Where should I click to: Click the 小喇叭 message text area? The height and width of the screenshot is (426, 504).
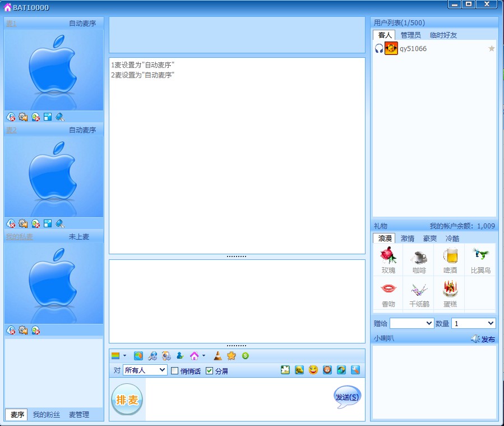434,382
